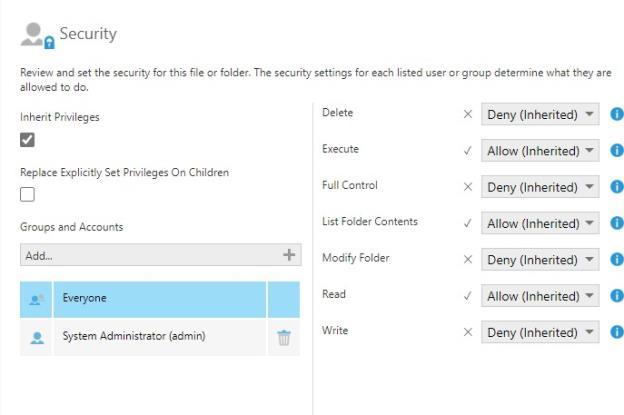The width and height of the screenshot is (624, 415).
Task: Click the info icon next to Write
Action: click(x=616, y=332)
